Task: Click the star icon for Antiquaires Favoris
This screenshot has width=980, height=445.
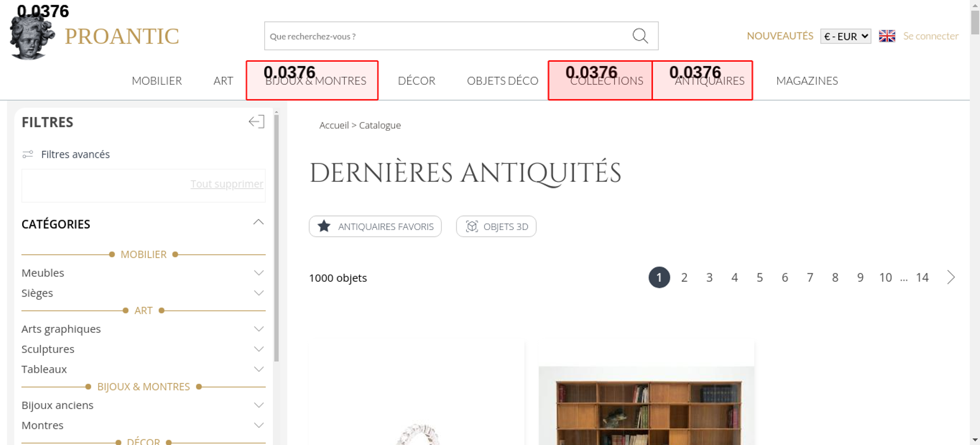Action: [x=324, y=226]
